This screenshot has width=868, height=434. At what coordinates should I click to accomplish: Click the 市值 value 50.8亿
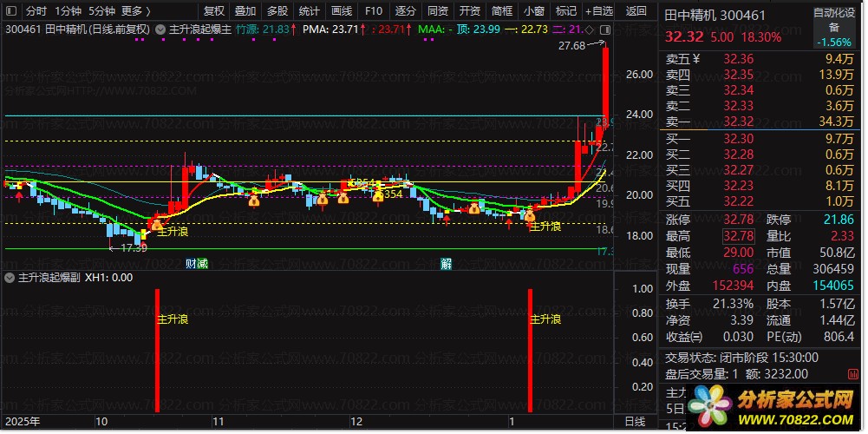[x=835, y=253]
